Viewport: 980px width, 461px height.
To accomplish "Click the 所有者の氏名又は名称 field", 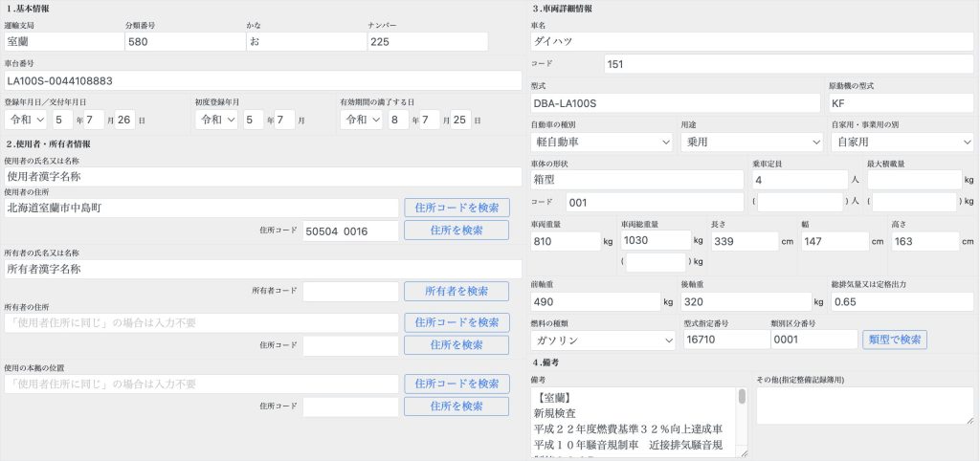I will pos(263,269).
